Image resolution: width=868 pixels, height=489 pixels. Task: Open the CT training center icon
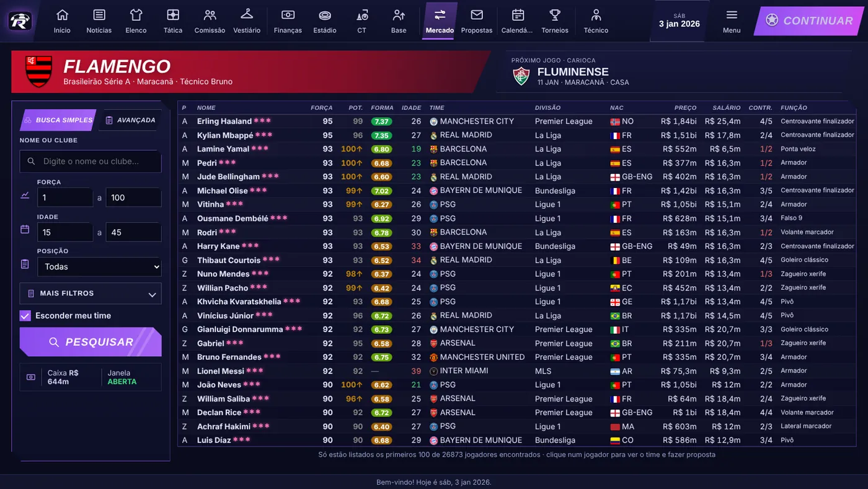tap(362, 15)
